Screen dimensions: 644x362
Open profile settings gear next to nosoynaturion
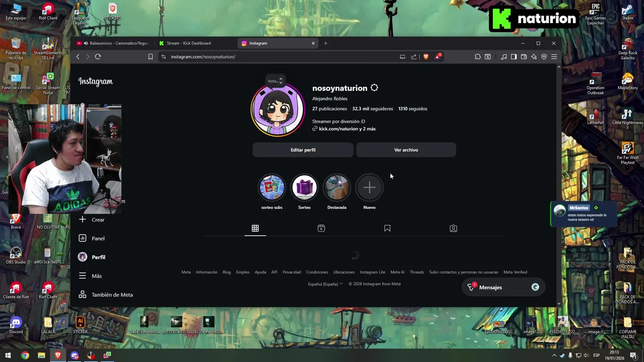[x=374, y=88]
